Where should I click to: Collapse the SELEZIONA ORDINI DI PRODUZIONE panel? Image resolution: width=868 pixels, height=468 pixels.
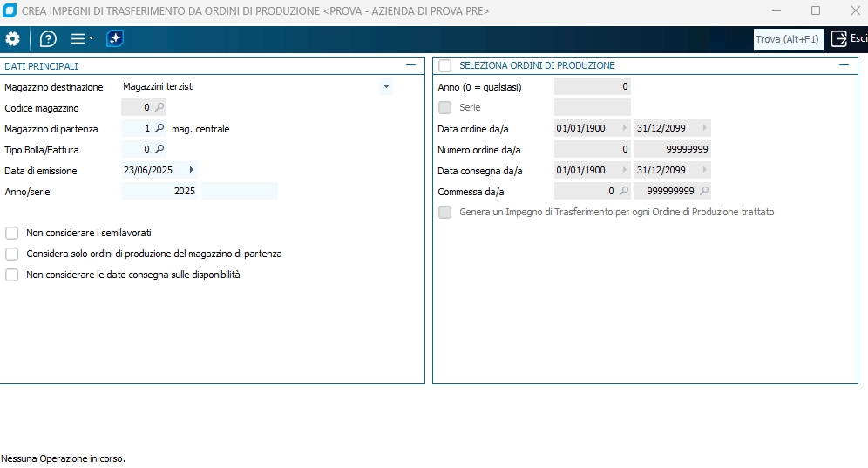pyautogui.click(x=844, y=65)
